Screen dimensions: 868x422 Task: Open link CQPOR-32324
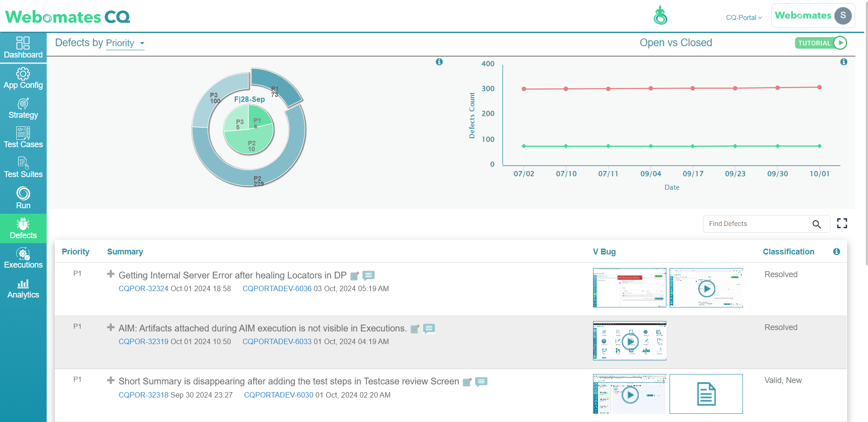[143, 289]
